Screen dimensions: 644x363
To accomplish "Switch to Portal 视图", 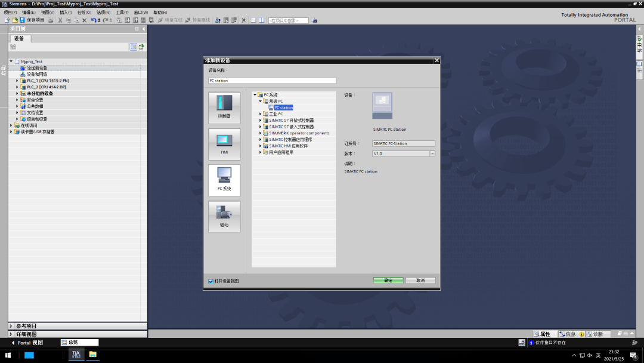I will (27, 343).
